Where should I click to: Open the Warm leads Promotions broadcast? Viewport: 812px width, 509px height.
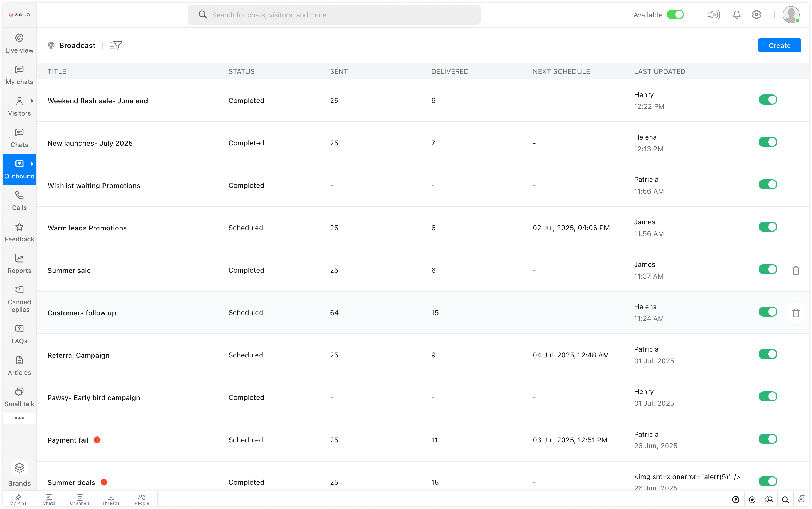point(87,228)
